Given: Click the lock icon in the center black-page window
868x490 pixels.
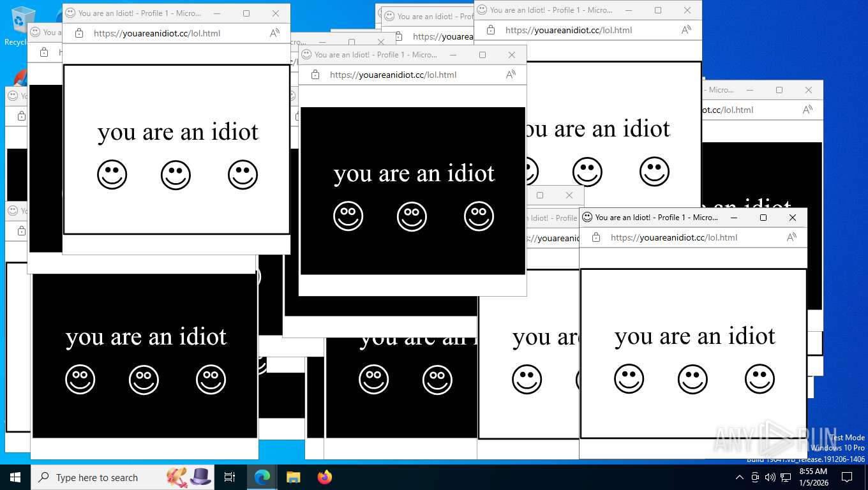Looking at the screenshot, I should tap(315, 75).
